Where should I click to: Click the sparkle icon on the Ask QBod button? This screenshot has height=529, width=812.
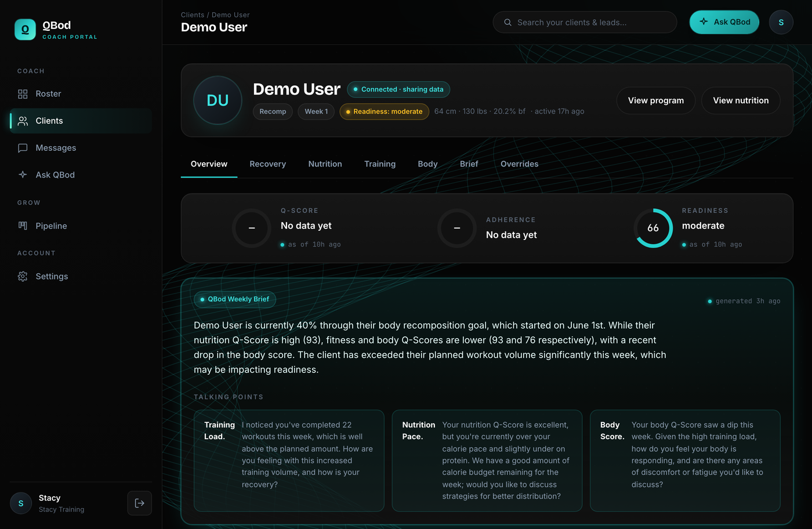point(704,22)
